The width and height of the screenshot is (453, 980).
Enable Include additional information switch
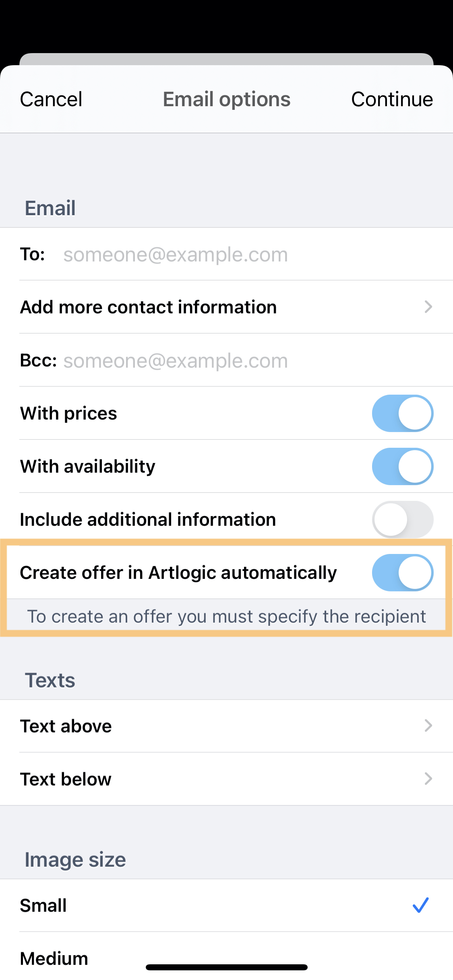[x=402, y=520]
